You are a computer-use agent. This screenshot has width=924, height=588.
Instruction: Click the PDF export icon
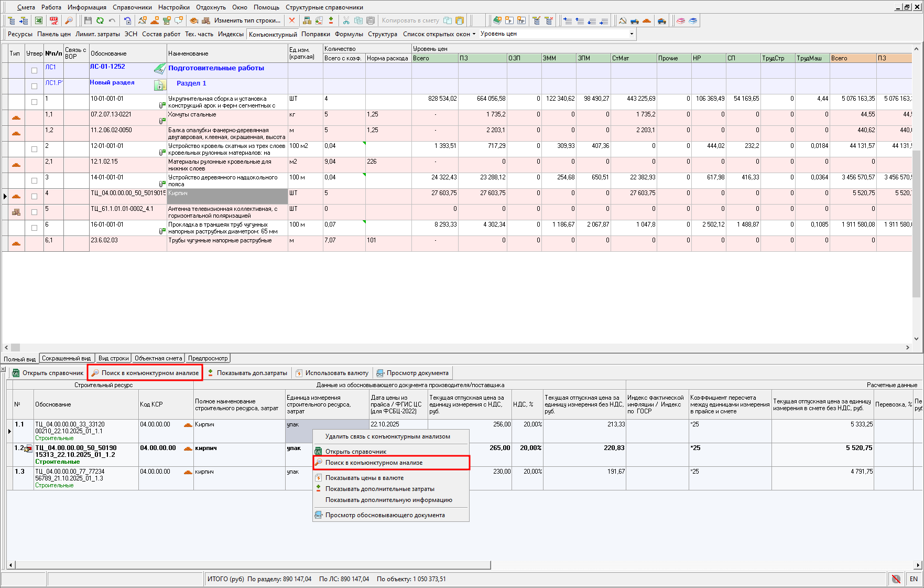[x=54, y=20]
